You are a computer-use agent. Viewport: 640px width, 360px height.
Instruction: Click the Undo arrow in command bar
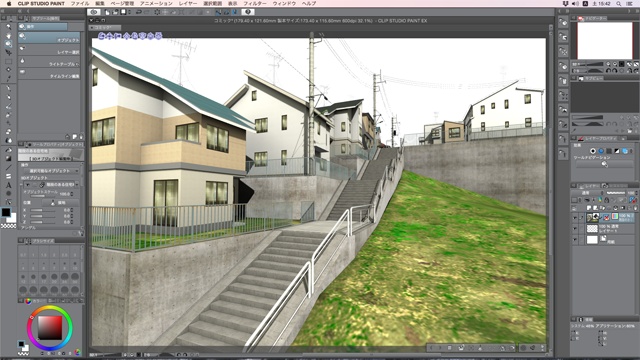pyautogui.click(x=138, y=12)
